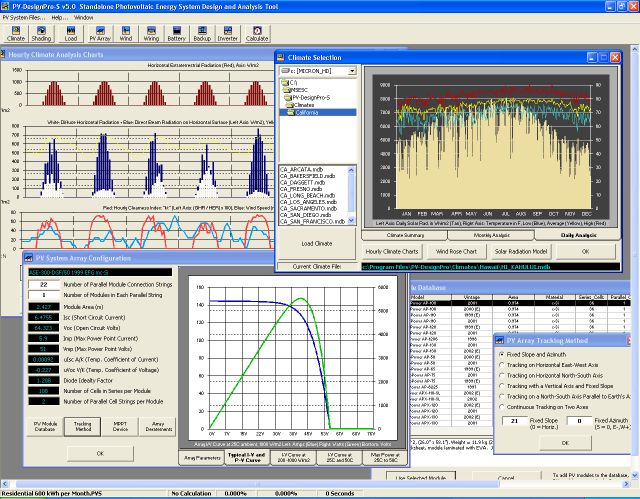640x499 pixels.
Task: Select Fixed Slope and Azimuth option
Action: tap(501, 354)
